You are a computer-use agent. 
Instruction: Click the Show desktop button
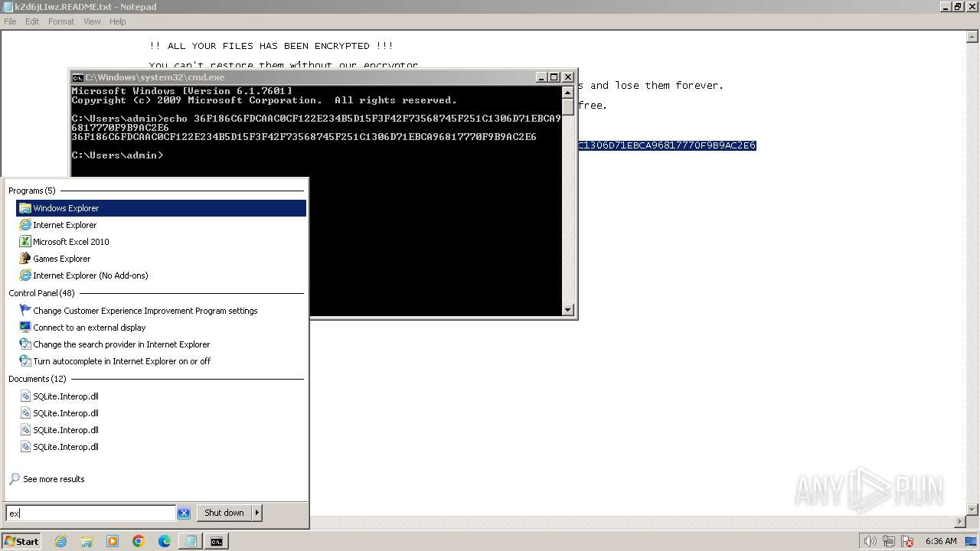(972, 541)
